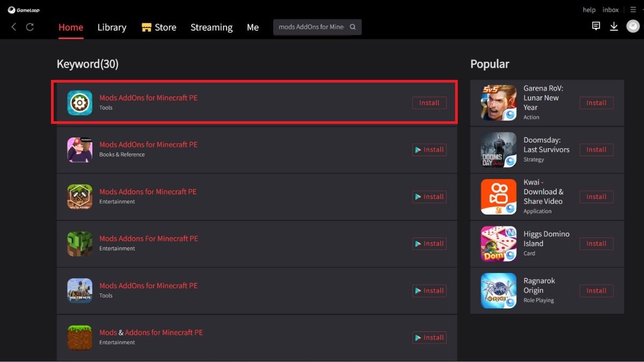Screen dimensions: 644x362
Task: Open the hamburger menu in title bar
Action: click(633, 10)
